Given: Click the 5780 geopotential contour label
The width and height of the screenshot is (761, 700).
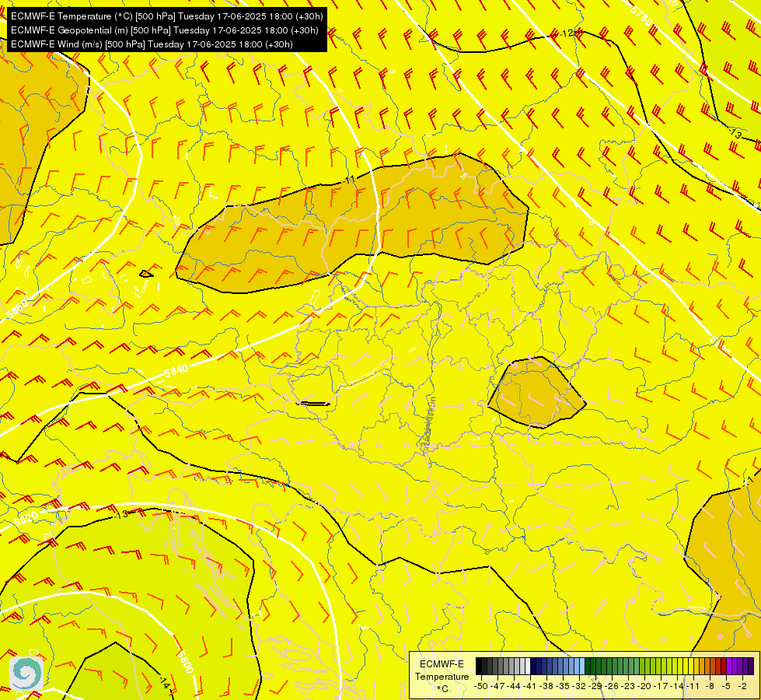Looking at the screenshot, I should point(641,16).
